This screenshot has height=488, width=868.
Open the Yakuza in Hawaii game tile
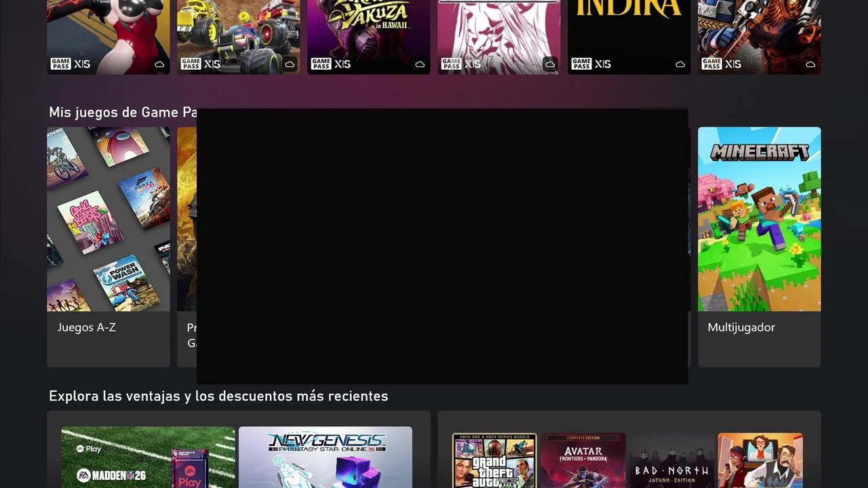(369, 37)
